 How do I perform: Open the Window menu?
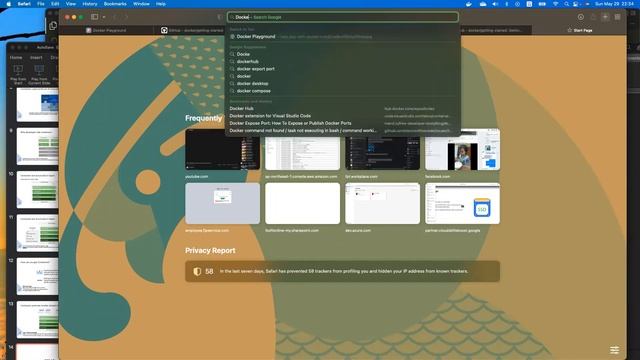pyautogui.click(x=141, y=4)
